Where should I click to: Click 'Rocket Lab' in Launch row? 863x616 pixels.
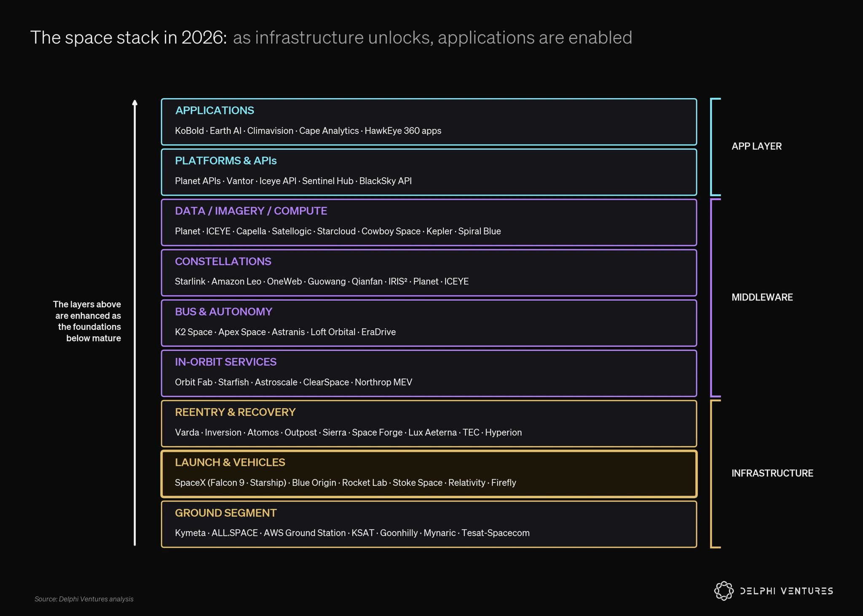pyautogui.click(x=364, y=483)
